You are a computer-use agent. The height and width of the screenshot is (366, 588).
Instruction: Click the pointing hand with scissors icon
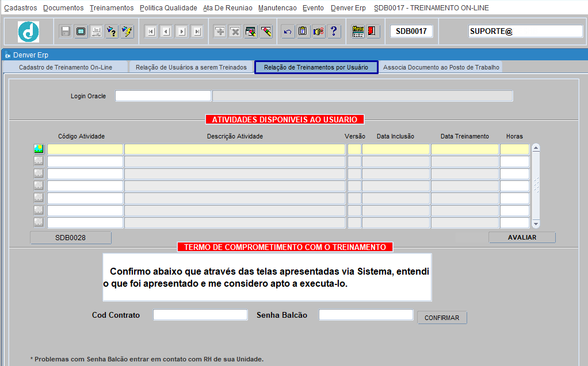click(318, 32)
